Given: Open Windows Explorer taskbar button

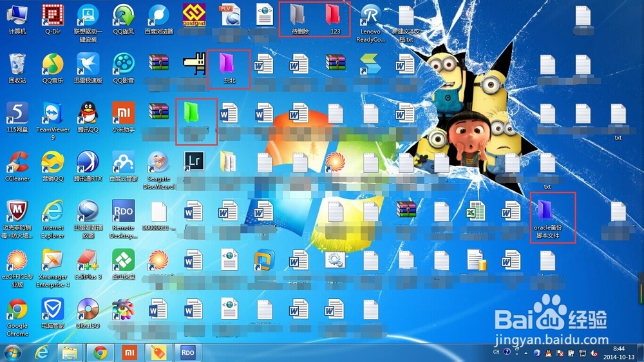Looking at the screenshot, I should point(70,353).
